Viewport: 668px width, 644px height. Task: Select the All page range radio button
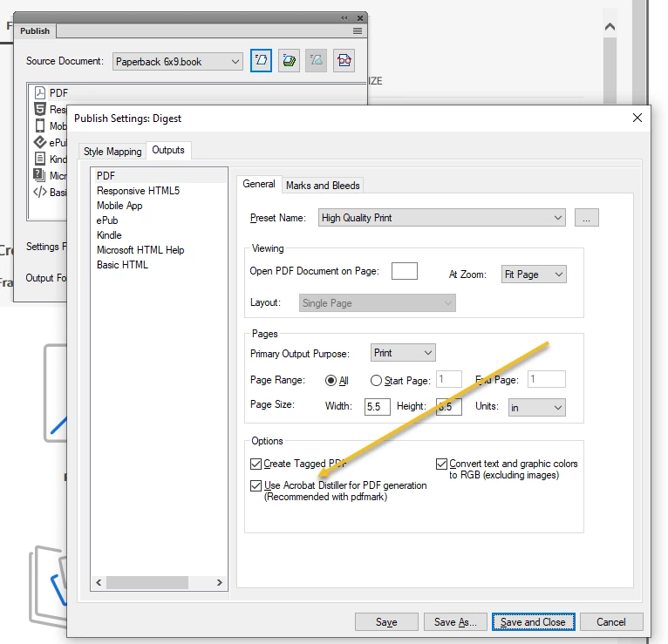click(x=331, y=380)
